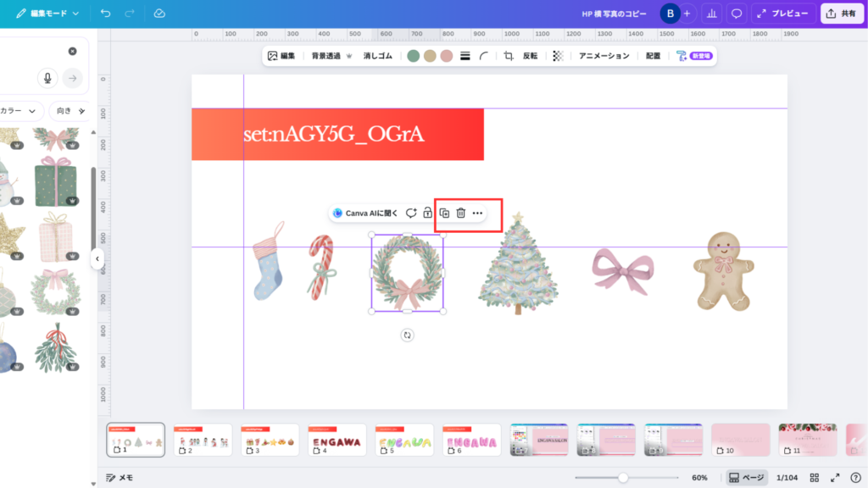Screen dimensions: 868x488
Task: Toggle grid view icon in bottom bar
Action: (815, 477)
